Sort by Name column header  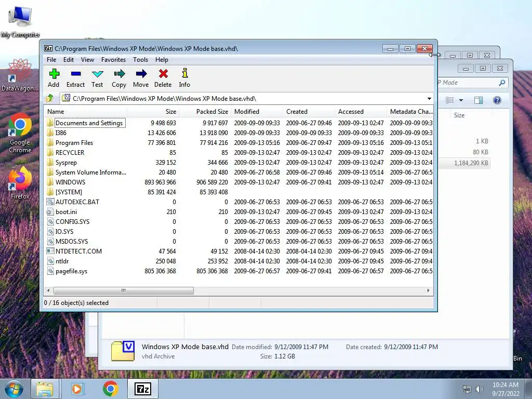pyautogui.click(x=86, y=112)
